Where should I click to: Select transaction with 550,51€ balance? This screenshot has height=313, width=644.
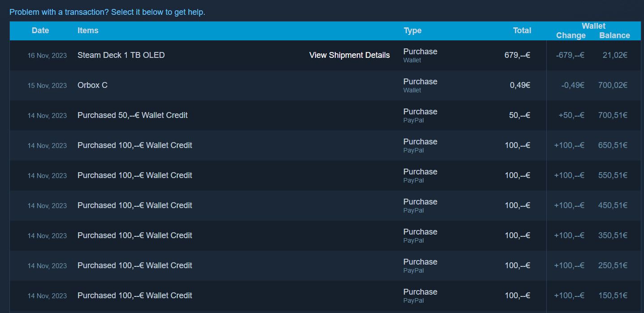point(134,175)
